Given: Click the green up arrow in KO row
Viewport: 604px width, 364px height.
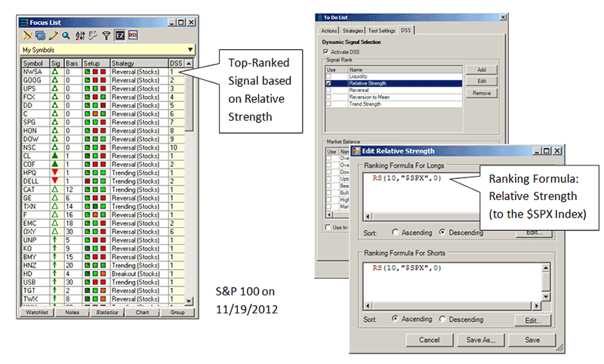Looking at the screenshot, I should [x=55, y=248].
